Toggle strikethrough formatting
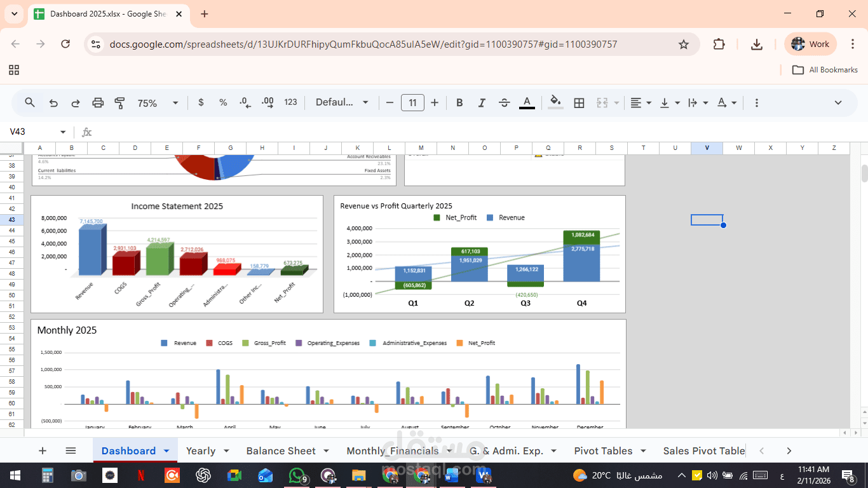The width and height of the screenshot is (868, 488). click(x=505, y=102)
